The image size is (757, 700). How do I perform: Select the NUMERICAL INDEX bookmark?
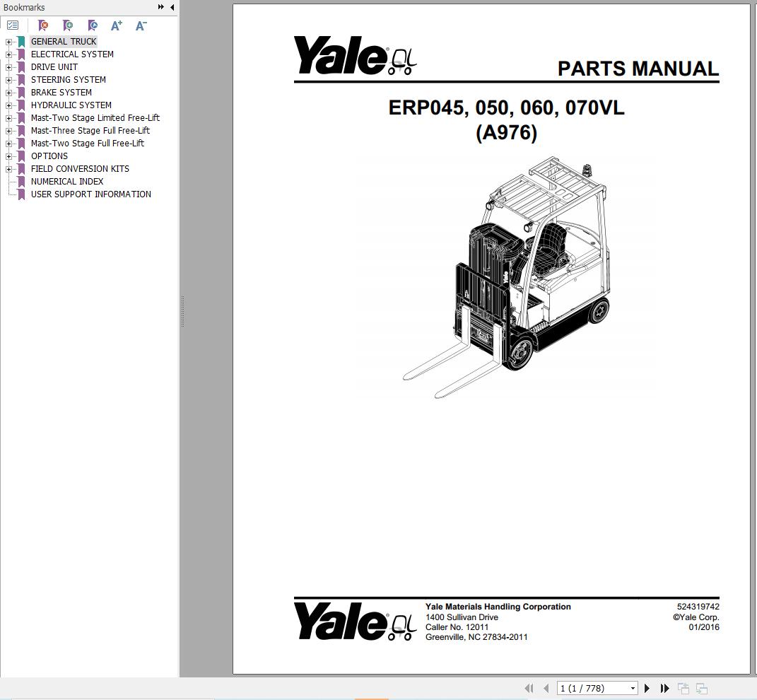(x=66, y=181)
